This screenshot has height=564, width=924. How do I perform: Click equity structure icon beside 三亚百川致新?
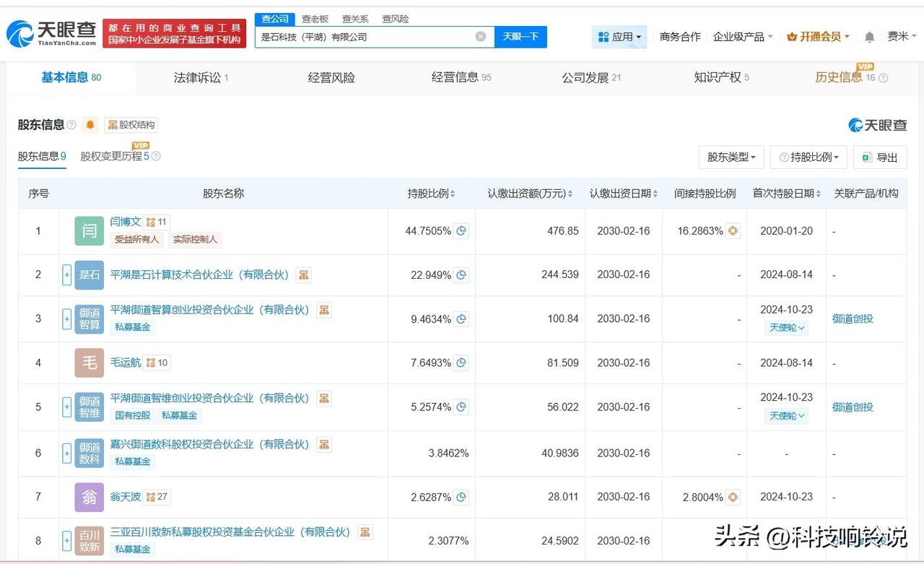click(365, 532)
